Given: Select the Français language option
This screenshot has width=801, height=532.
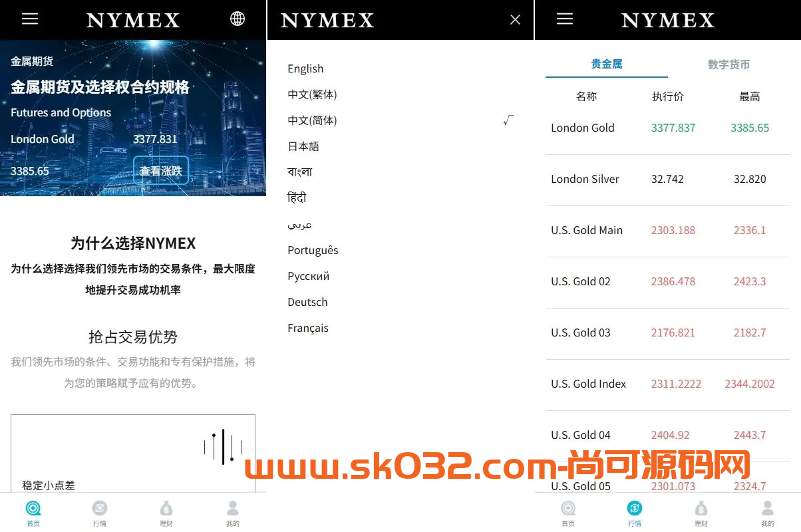Looking at the screenshot, I should [x=307, y=327].
